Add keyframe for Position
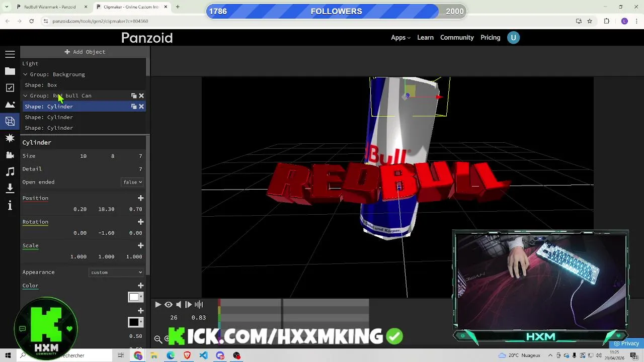This screenshot has width=644, height=362. click(141, 198)
